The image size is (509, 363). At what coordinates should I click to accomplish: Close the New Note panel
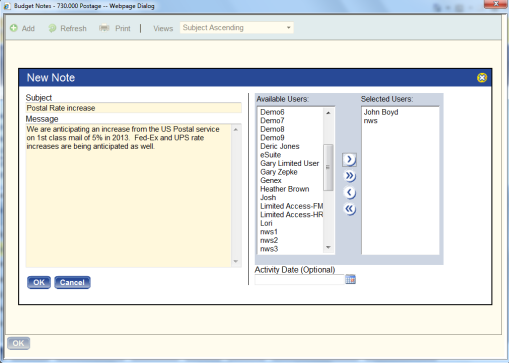coord(482,78)
